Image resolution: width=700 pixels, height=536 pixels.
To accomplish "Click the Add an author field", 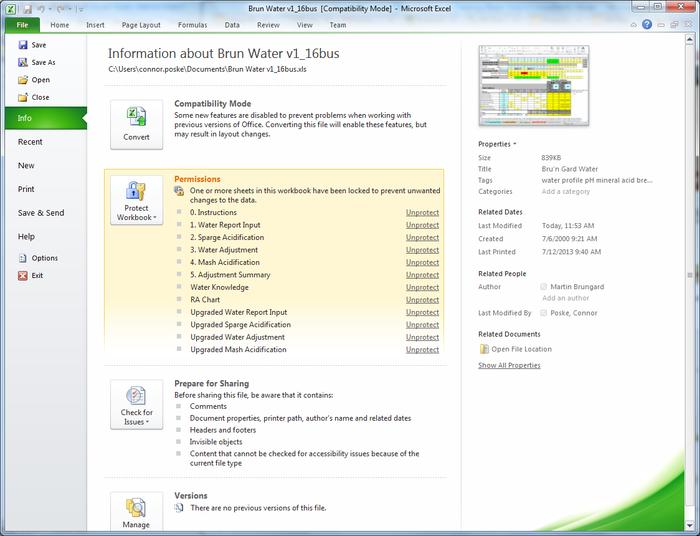I will 566,298.
